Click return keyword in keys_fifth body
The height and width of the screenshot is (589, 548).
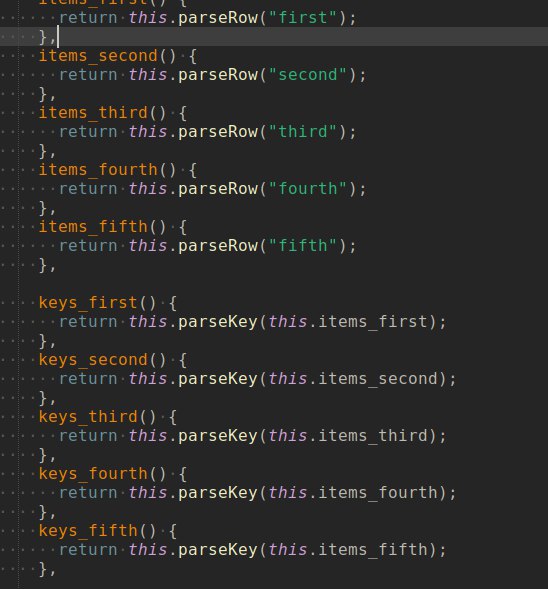tap(88, 550)
